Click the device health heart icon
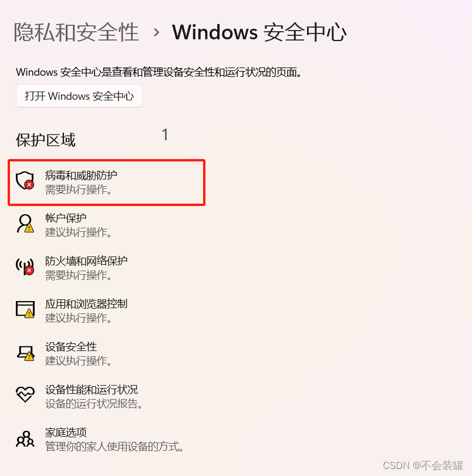This screenshot has width=472, height=476. tap(25, 394)
